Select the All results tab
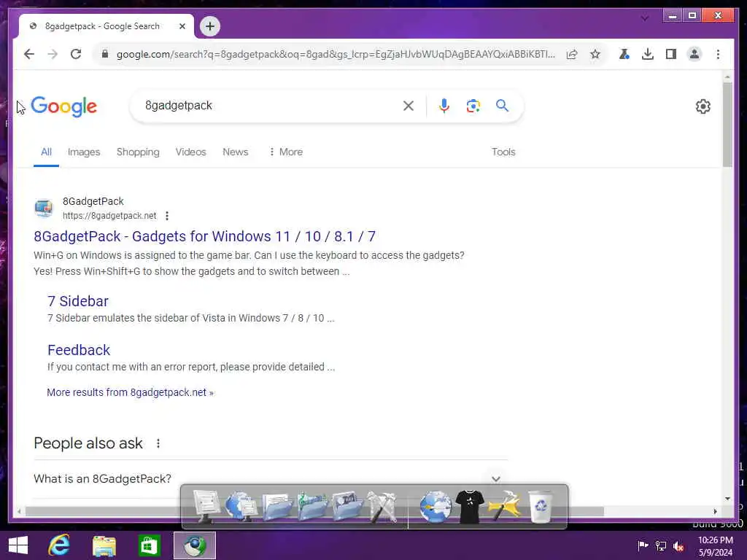Viewport: 747px width, 560px height. click(46, 152)
